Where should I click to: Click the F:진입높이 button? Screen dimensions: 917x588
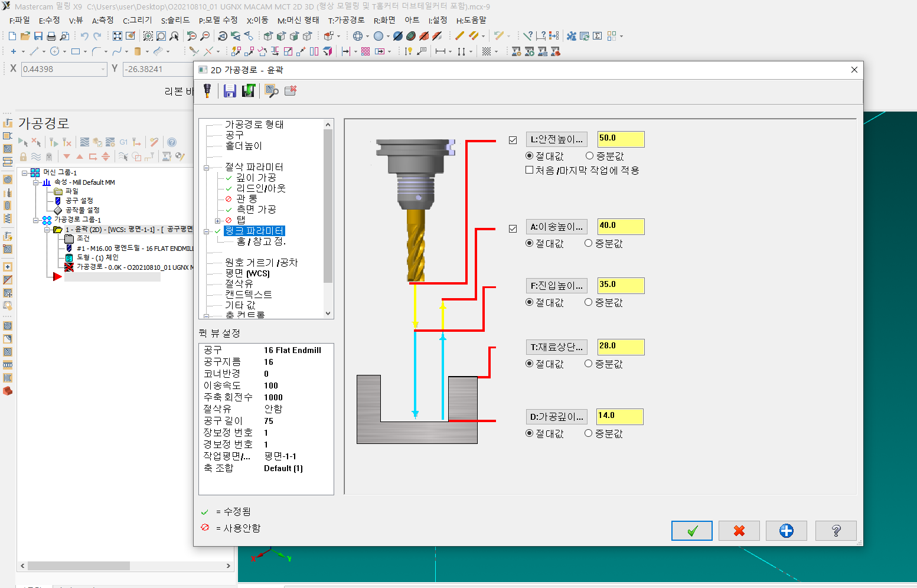tap(557, 286)
